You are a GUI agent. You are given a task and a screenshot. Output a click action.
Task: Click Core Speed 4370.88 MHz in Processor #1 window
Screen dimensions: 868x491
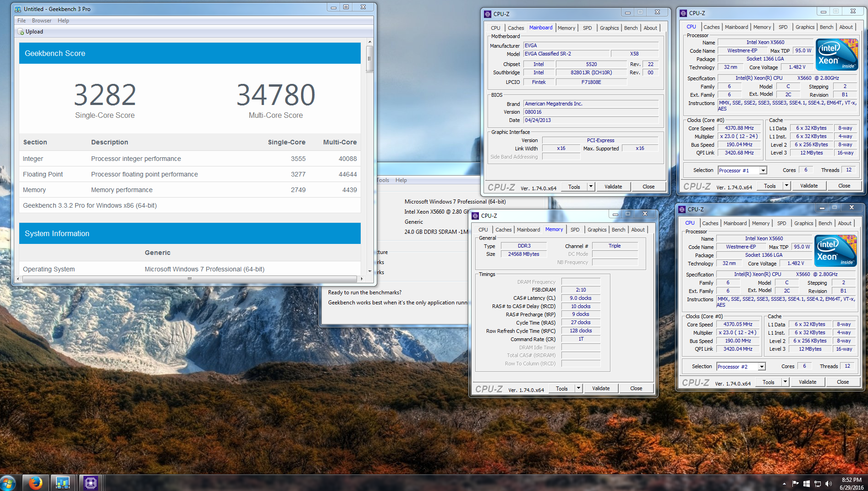tap(739, 128)
